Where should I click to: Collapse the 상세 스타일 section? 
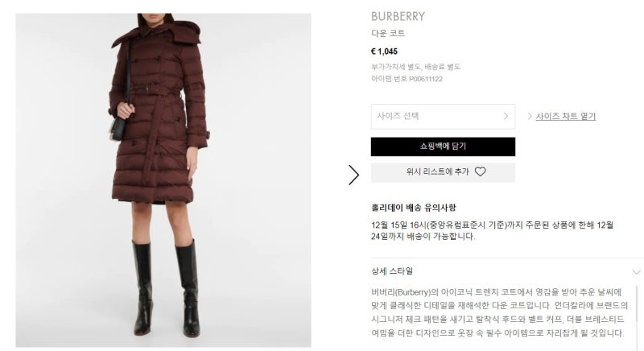[x=506, y=271]
